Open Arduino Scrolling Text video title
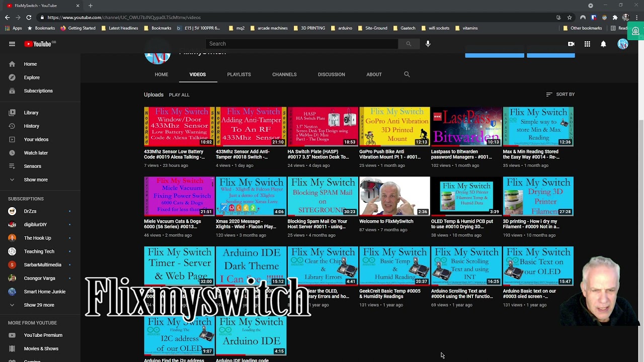Screen dimensions: 644x362 pos(462,294)
